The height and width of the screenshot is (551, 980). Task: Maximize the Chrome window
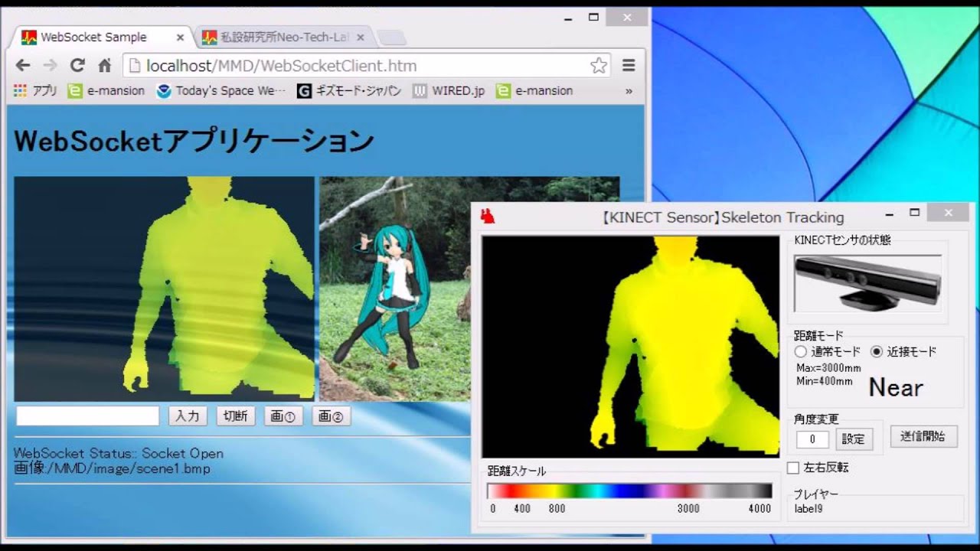(x=593, y=18)
